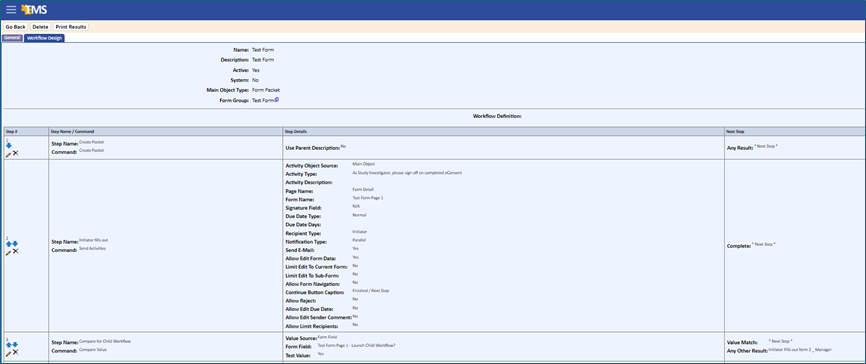
Task: Move step 3 Compare for Child Workflow down
Action: (x=15, y=345)
